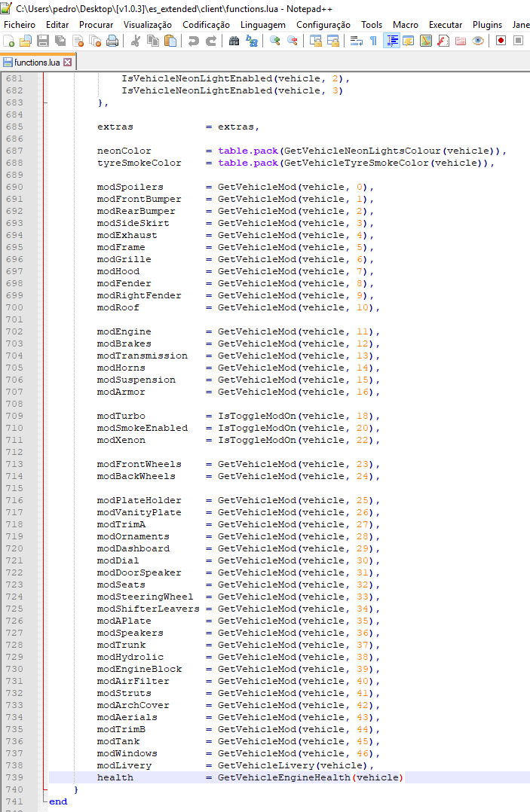Viewport: 530px width, 812px height.
Task: Collapse the fold marker at line 741
Action: (45, 801)
